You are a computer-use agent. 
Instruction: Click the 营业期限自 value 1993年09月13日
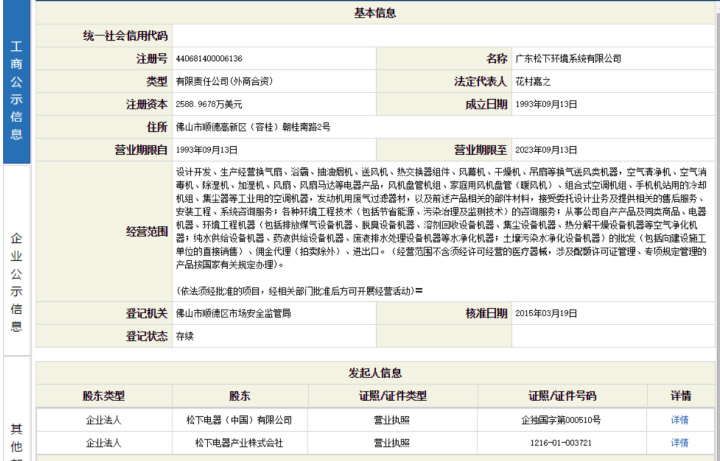[207, 150]
